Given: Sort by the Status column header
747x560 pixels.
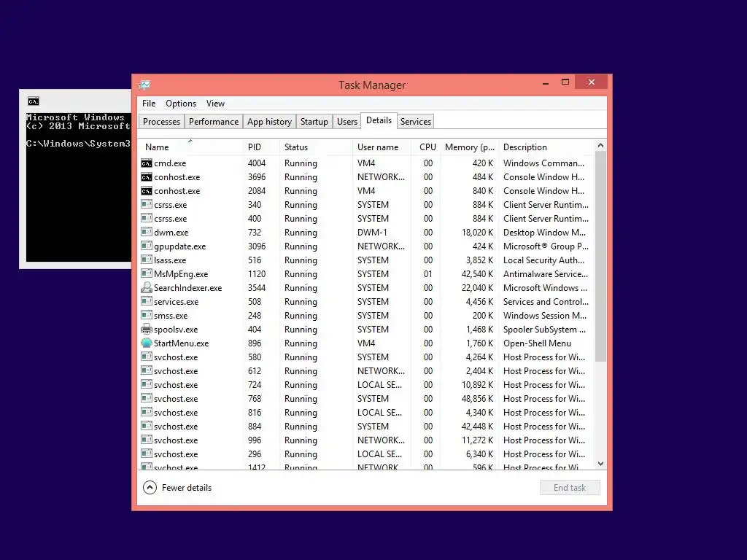Looking at the screenshot, I should click(x=317, y=147).
